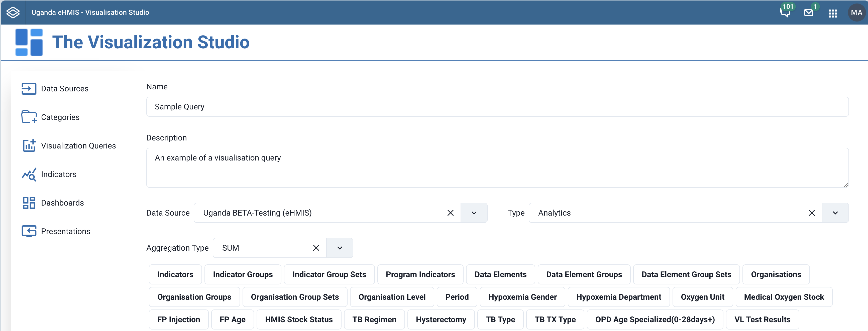Click the VL Test Results button
The image size is (868, 331).
(x=762, y=319)
